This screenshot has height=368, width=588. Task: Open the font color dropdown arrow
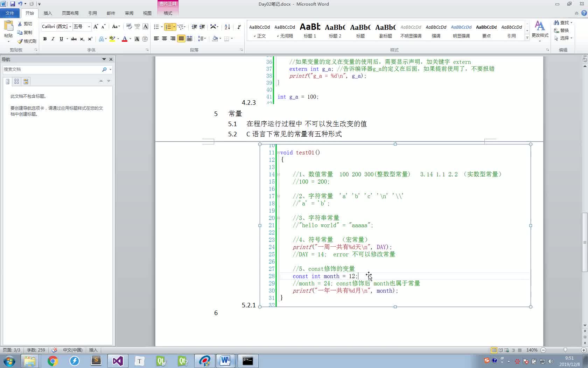tap(130, 39)
